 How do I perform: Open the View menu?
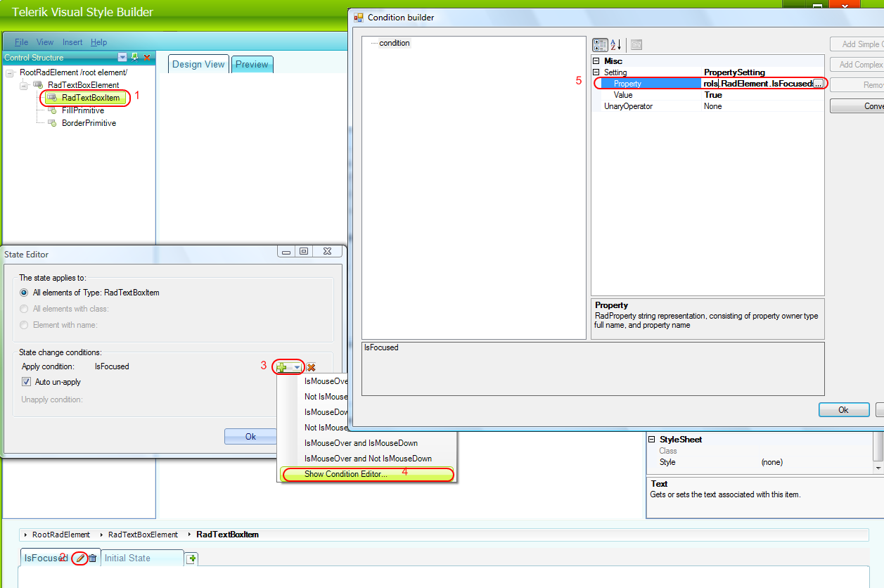(45, 42)
